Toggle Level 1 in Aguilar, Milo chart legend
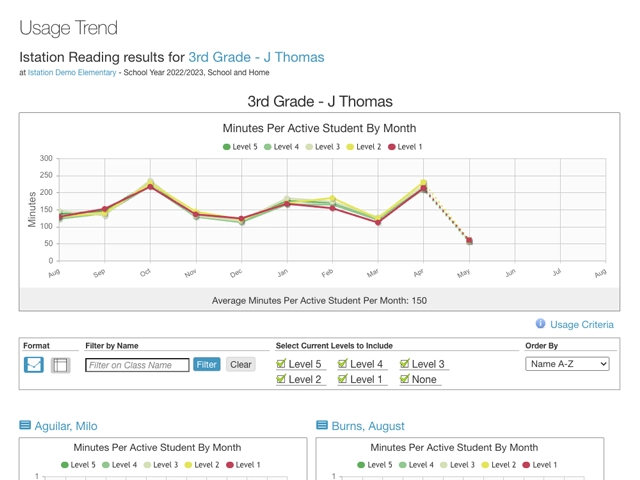This screenshot has height=480, width=640. (x=243, y=465)
